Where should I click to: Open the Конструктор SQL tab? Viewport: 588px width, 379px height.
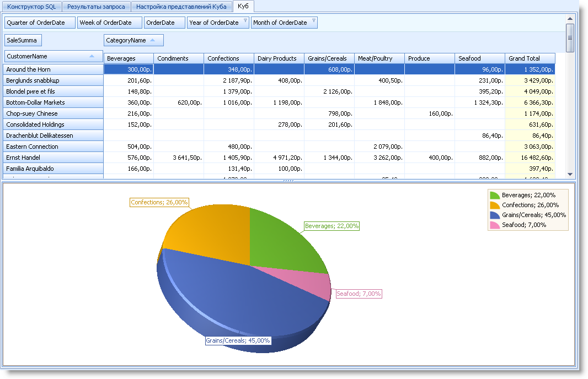pos(31,7)
